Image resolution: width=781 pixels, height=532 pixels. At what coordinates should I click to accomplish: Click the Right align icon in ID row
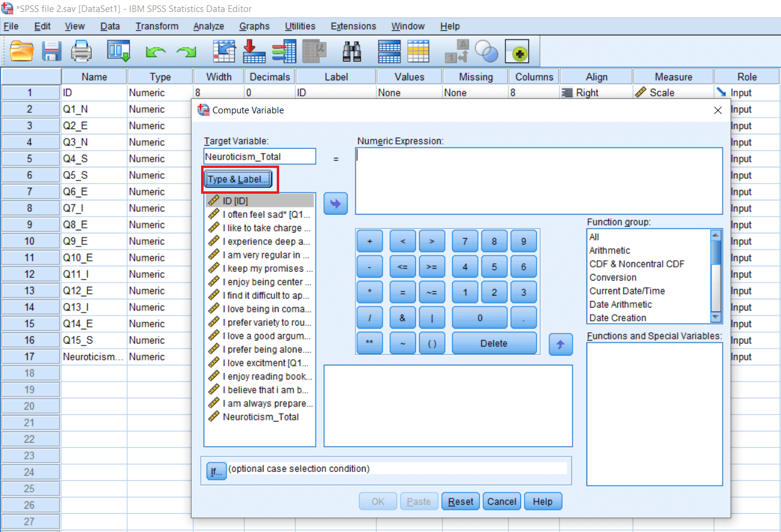[x=567, y=93]
